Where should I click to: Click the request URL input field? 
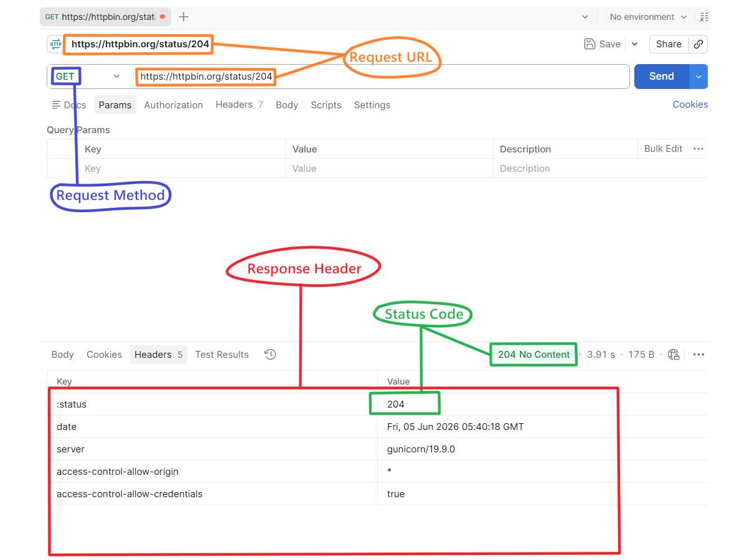(381, 77)
